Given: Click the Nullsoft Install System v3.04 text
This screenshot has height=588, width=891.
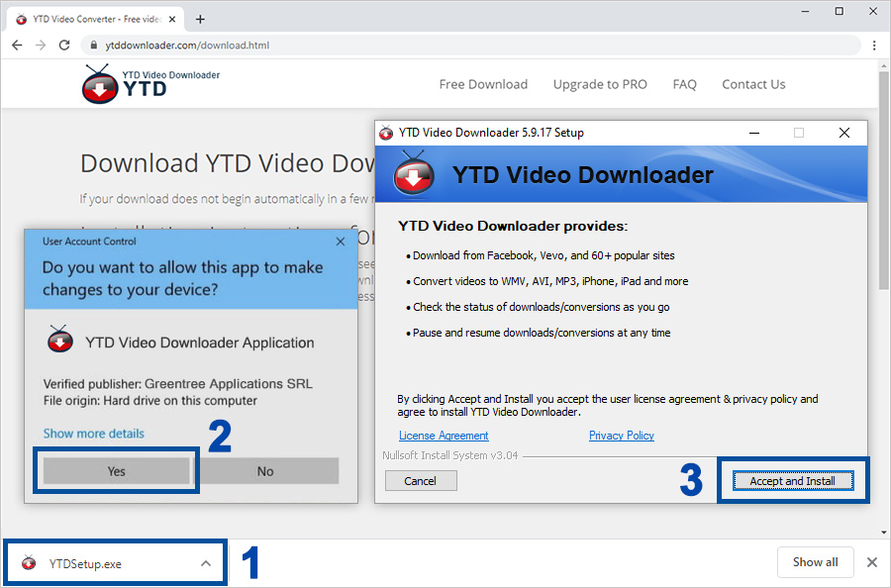Looking at the screenshot, I should click(x=450, y=455).
